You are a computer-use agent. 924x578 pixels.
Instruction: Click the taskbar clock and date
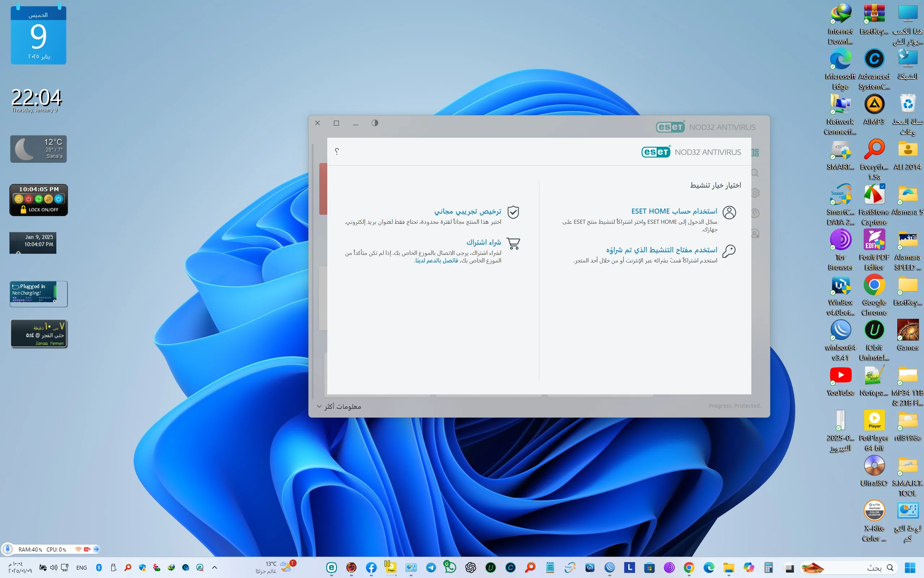coord(20,567)
